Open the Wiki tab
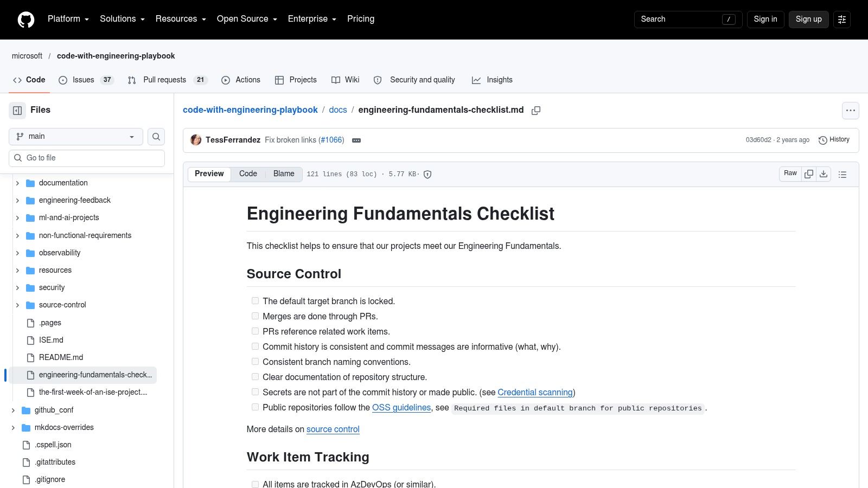 [345, 80]
